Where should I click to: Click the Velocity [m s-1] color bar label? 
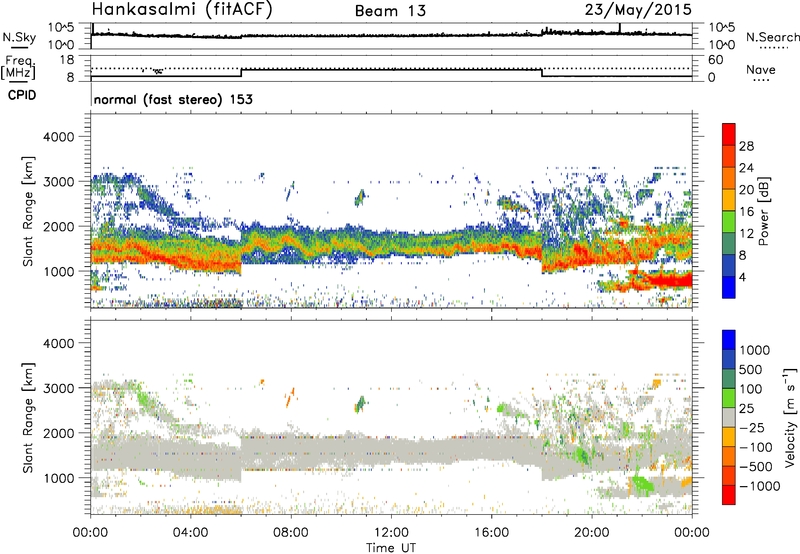point(790,418)
